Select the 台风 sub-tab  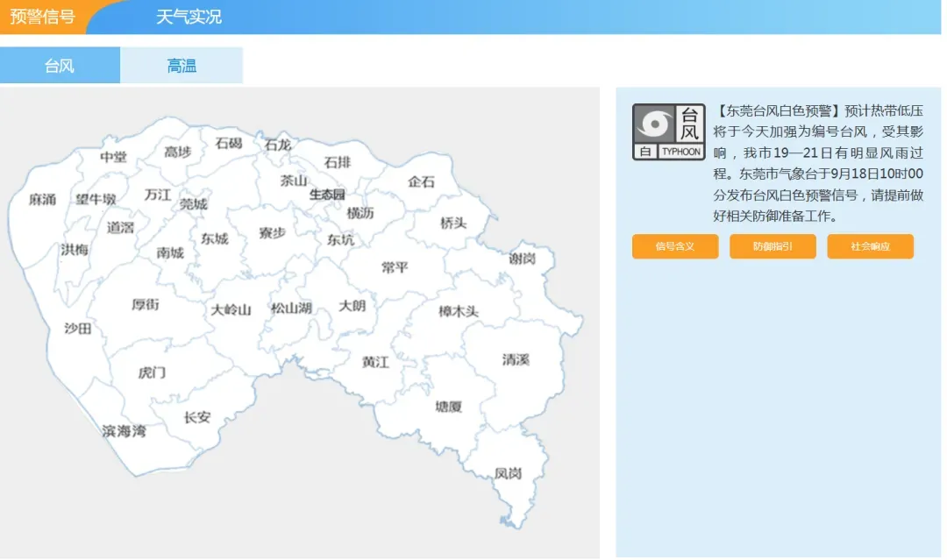[60, 66]
